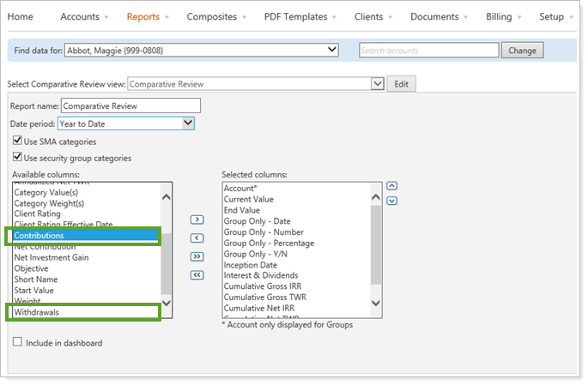Expand the Find data for account dropdown
The height and width of the screenshot is (385, 588).
point(333,51)
